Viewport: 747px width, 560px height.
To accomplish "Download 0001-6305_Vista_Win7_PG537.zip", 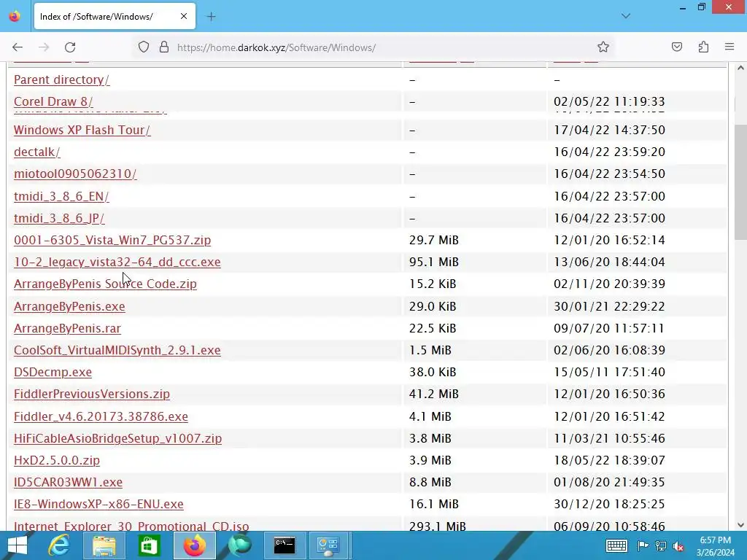I will pos(112,239).
